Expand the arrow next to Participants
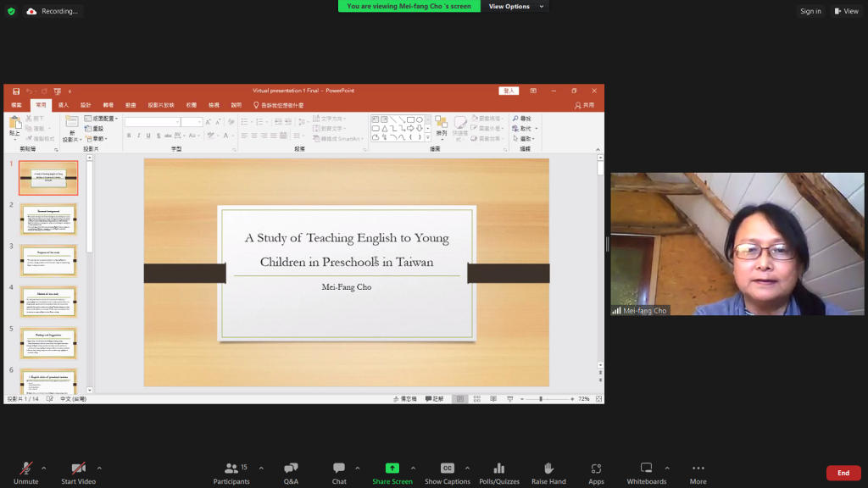 click(x=261, y=468)
